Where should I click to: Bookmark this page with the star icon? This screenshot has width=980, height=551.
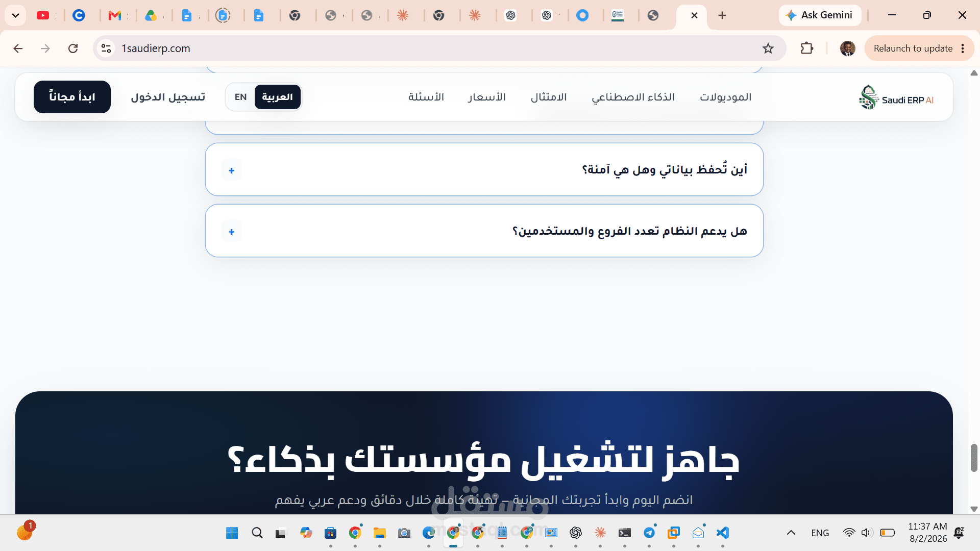point(768,48)
